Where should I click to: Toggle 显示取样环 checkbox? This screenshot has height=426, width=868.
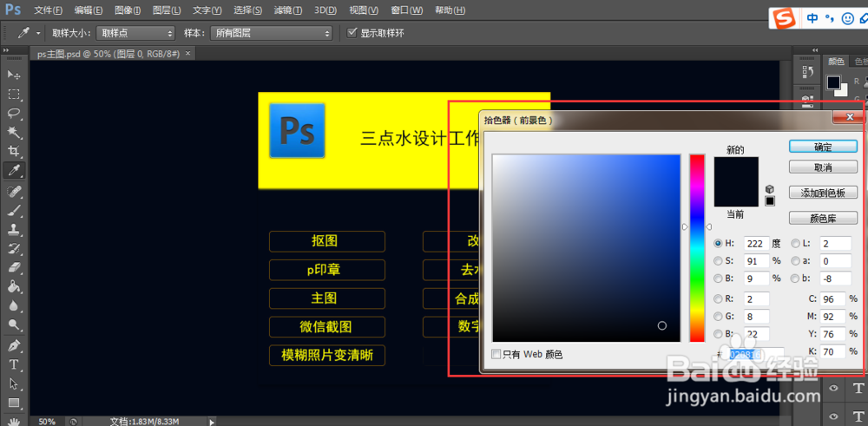pyautogui.click(x=351, y=33)
